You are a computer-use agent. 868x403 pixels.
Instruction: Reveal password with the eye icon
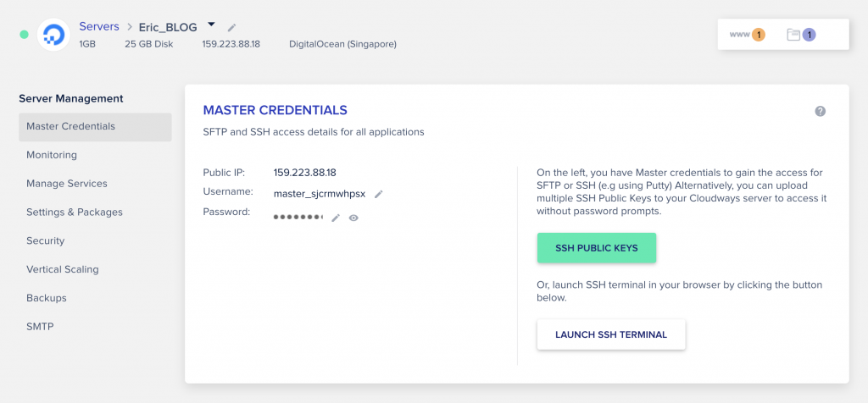353,218
